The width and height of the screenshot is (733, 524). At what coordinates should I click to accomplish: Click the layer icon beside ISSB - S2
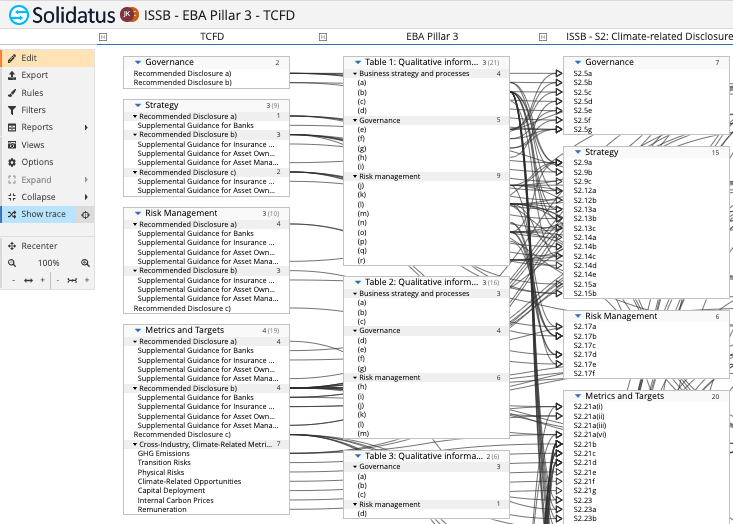coord(543,37)
